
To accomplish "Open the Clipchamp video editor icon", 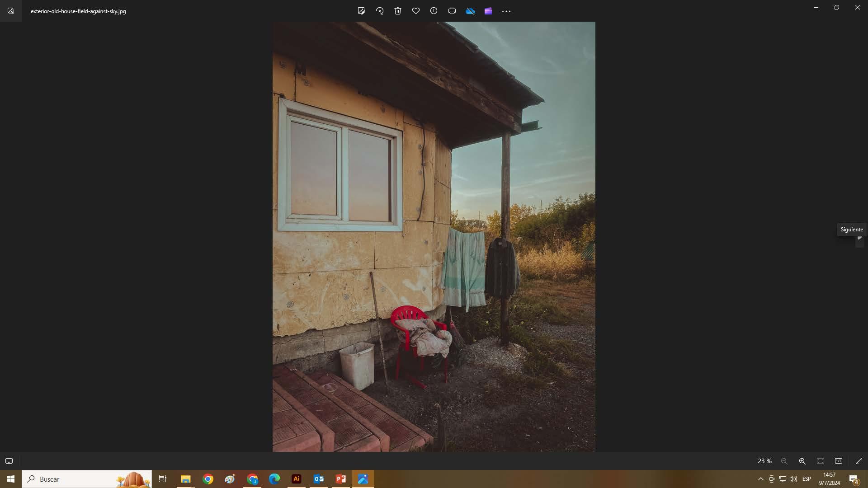I will (488, 11).
